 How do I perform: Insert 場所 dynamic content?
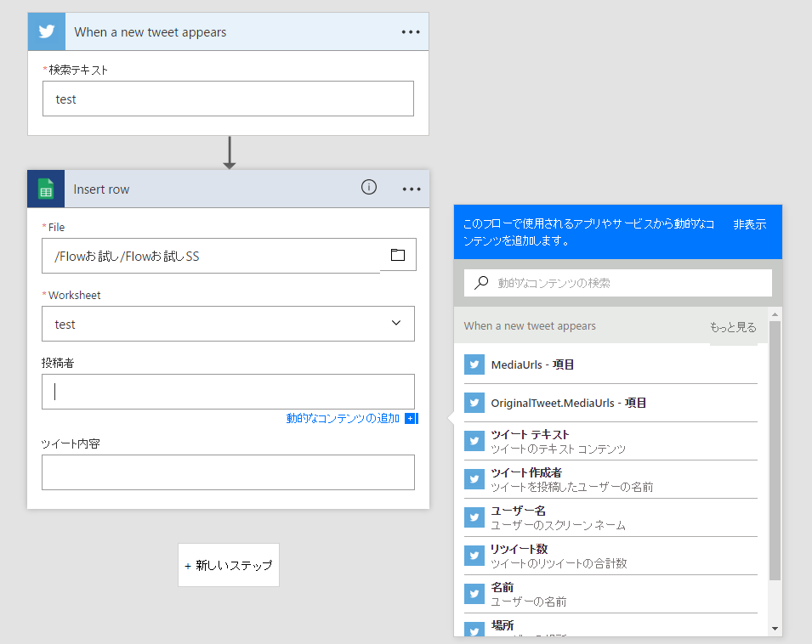610,626
